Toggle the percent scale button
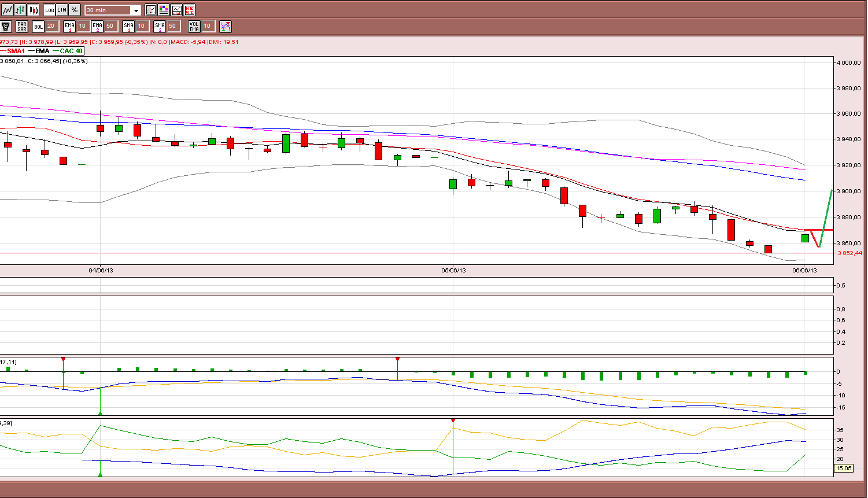This screenshot has width=868, height=498. coord(75,10)
